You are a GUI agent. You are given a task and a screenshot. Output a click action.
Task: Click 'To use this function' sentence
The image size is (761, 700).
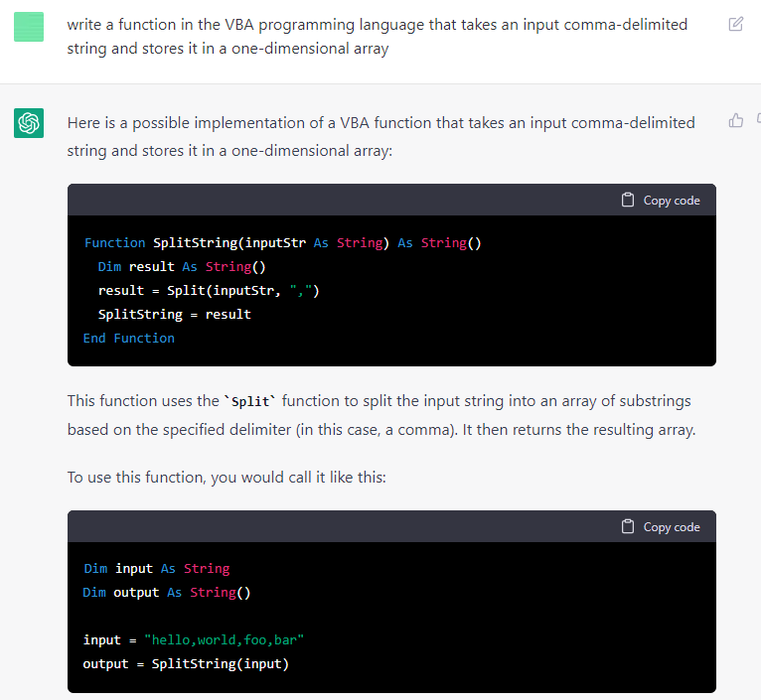coord(227,478)
